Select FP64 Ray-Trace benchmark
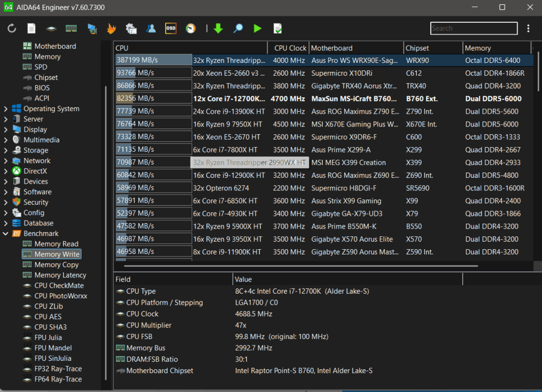Image resolution: width=542 pixels, height=392 pixels. pyautogui.click(x=58, y=379)
